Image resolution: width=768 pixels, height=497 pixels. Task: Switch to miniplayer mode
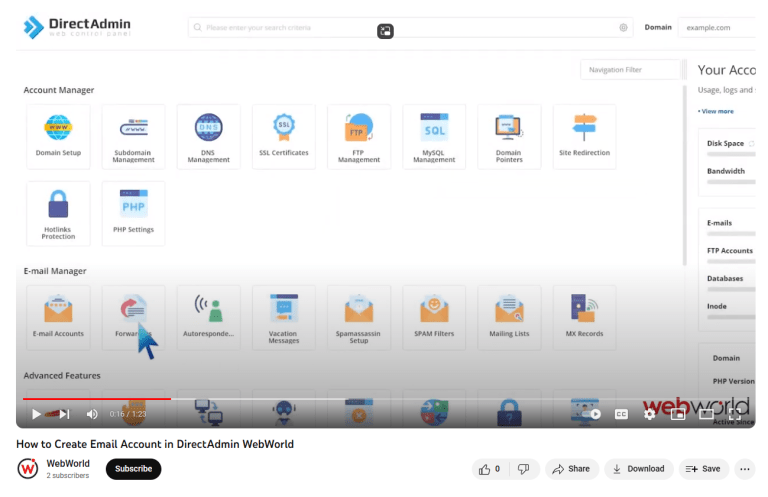click(x=678, y=414)
